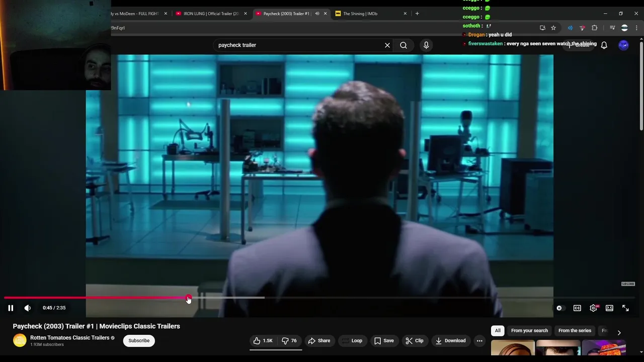
Task: Open the blue sound-wave extension icon
Action: tap(570, 28)
